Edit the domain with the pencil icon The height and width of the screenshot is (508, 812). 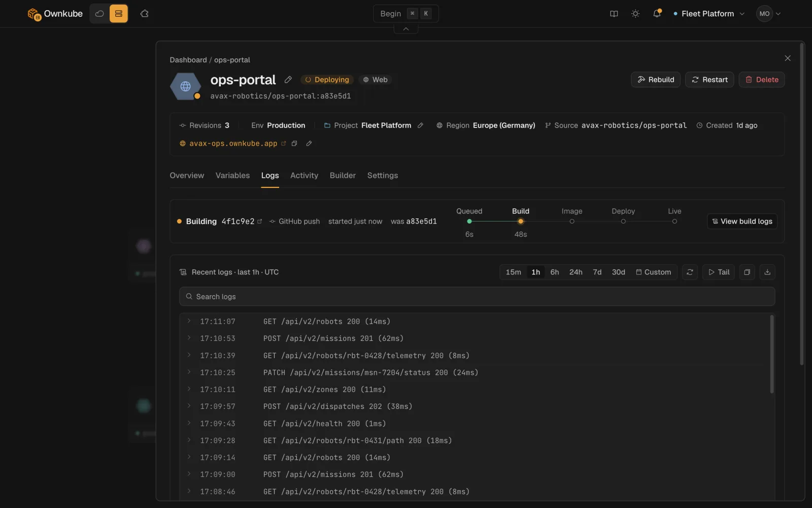(309, 144)
